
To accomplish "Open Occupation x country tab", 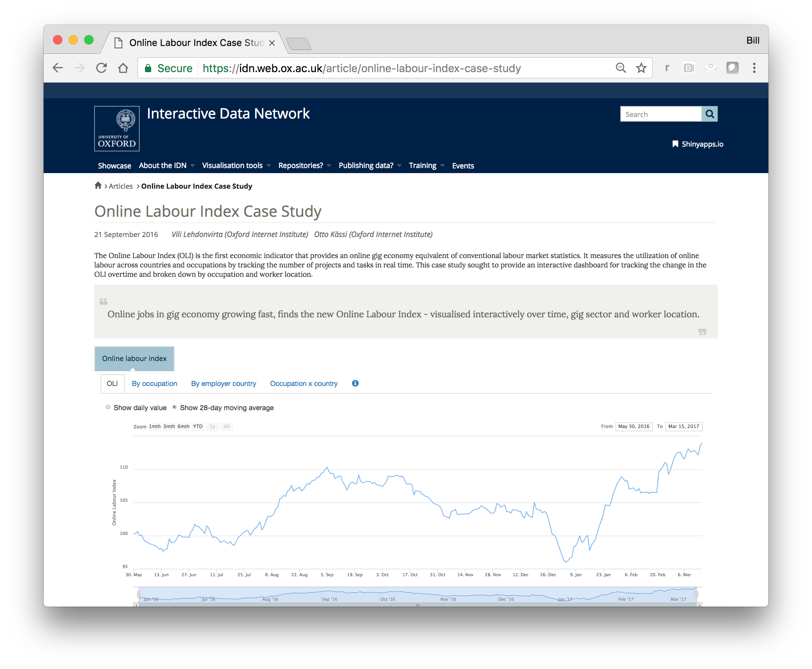I will pos(304,384).
